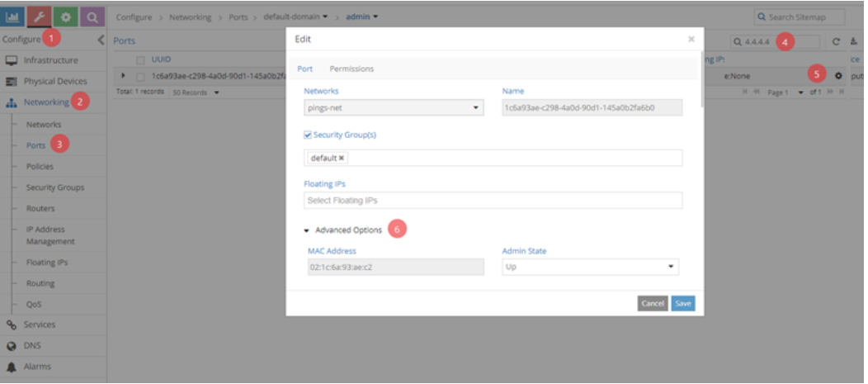
Task: Open the Monitor chart icon
Action: tap(12, 17)
